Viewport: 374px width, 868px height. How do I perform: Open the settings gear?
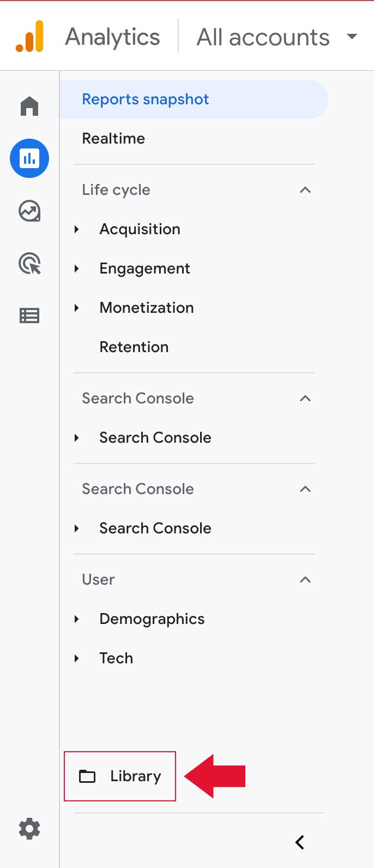pyautogui.click(x=29, y=829)
